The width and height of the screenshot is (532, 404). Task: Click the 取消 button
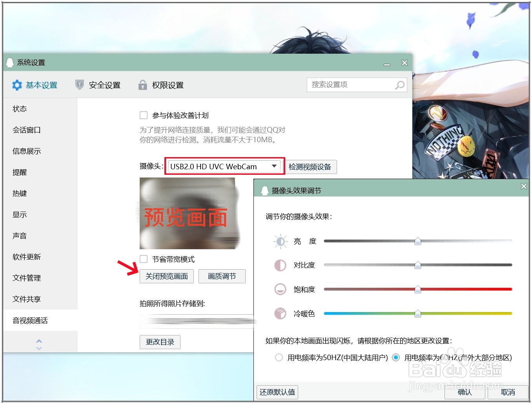click(x=508, y=392)
